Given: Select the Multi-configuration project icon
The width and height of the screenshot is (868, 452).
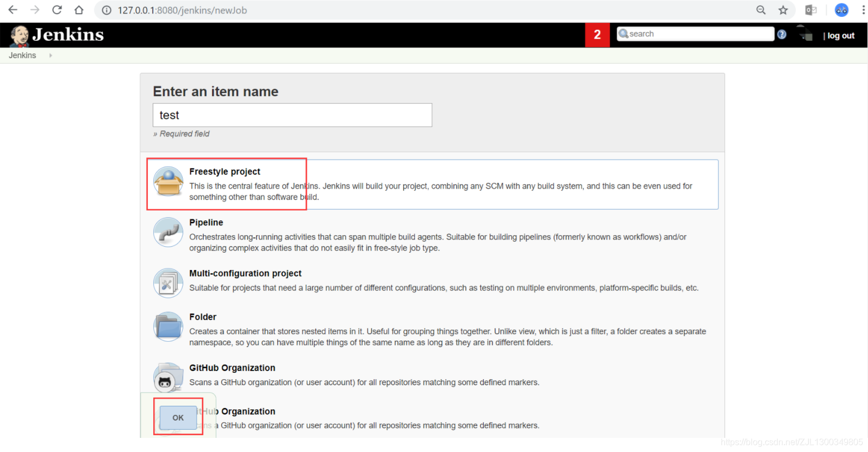Looking at the screenshot, I should coord(168,283).
